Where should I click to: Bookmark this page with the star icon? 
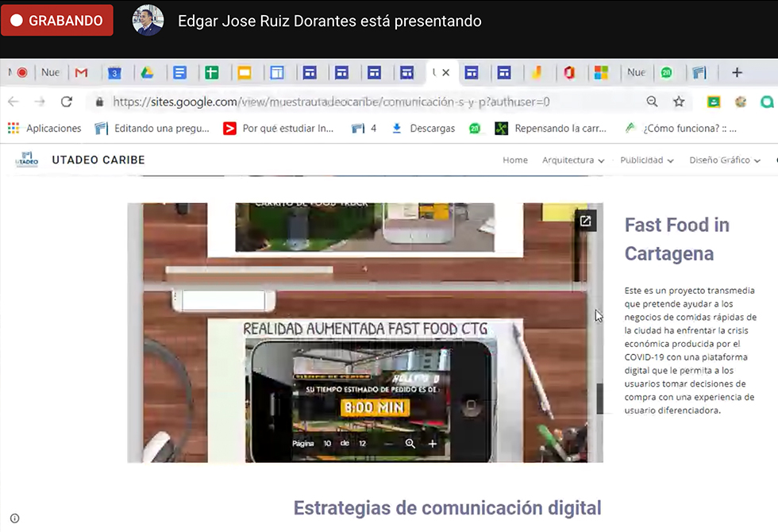point(679,102)
